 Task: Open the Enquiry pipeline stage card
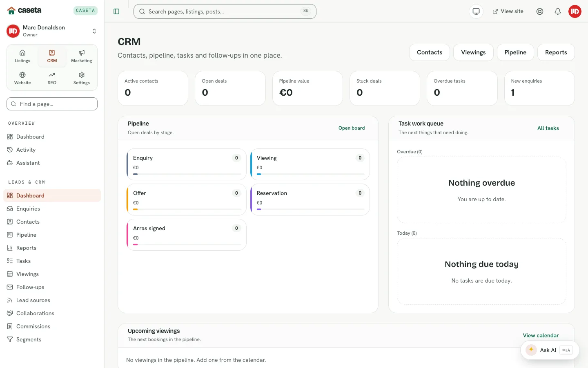[x=187, y=164]
